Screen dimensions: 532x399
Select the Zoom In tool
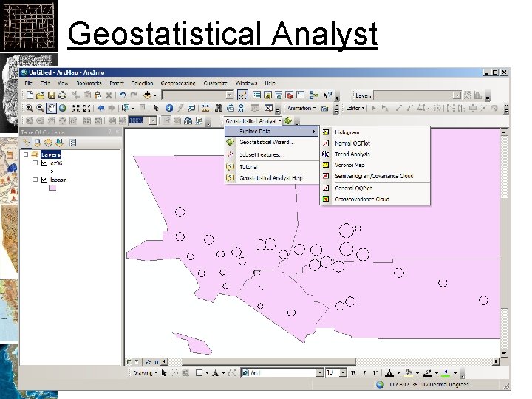coord(30,108)
